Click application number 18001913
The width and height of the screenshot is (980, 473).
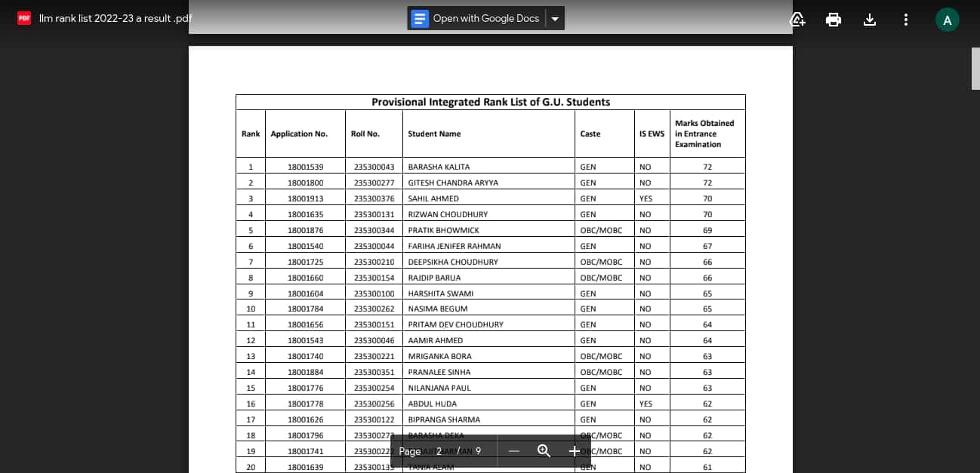coord(305,198)
